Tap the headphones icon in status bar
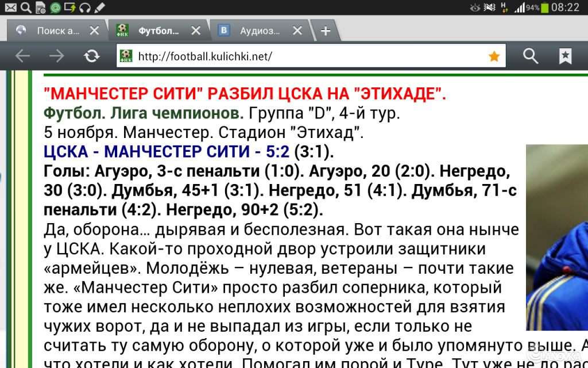Viewport: 588px width, 368px height. click(85, 7)
